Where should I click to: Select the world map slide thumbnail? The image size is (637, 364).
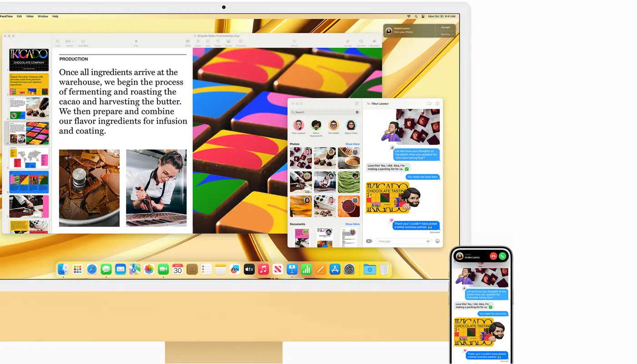(29, 158)
